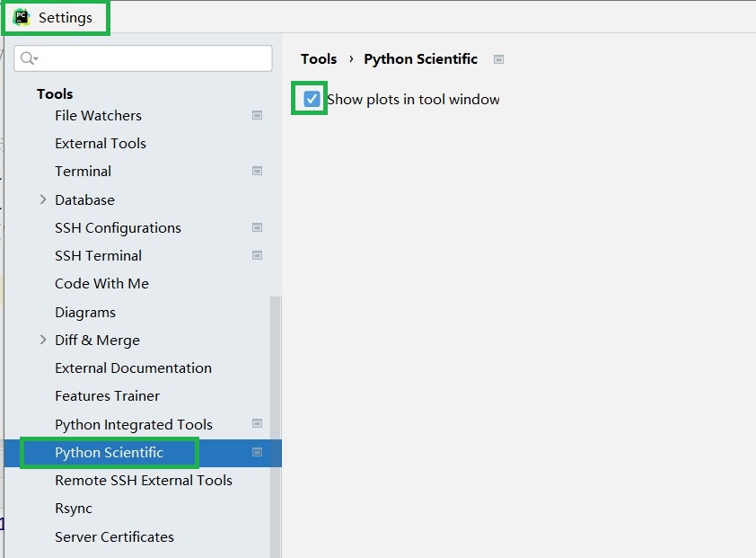Select Python Integrated Tools entry
The height and width of the screenshot is (558, 756).
(134, 424)
